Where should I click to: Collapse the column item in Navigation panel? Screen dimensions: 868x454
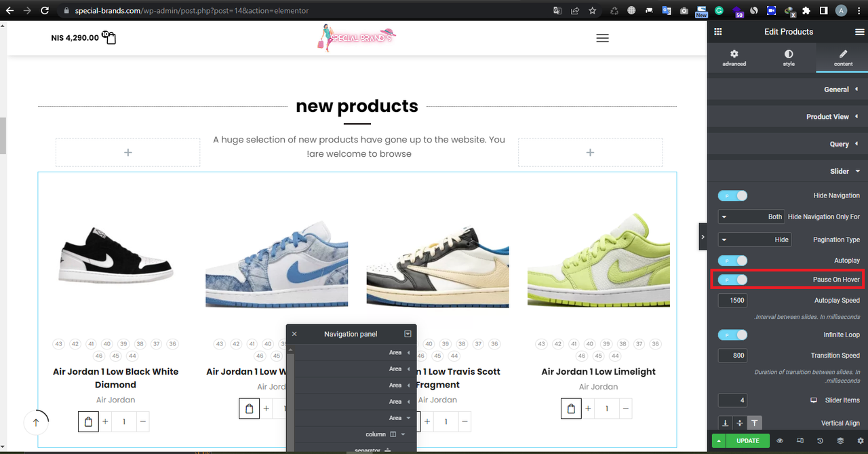coord(403,434)
